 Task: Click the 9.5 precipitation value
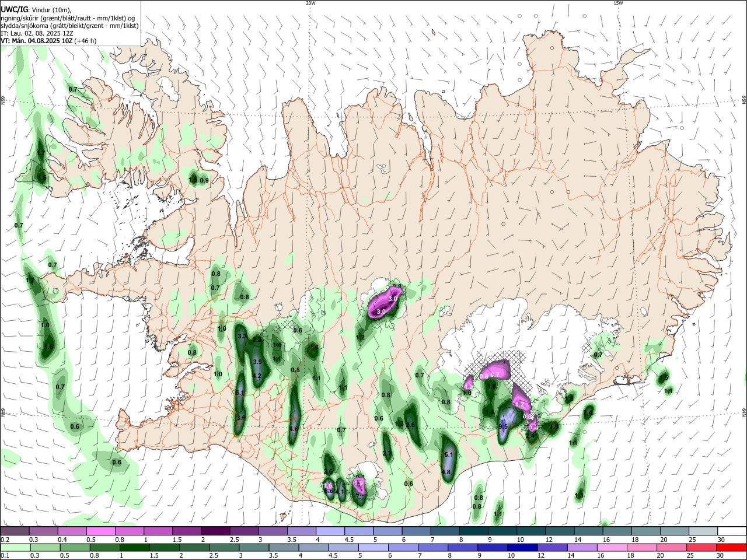click(503, 427)
